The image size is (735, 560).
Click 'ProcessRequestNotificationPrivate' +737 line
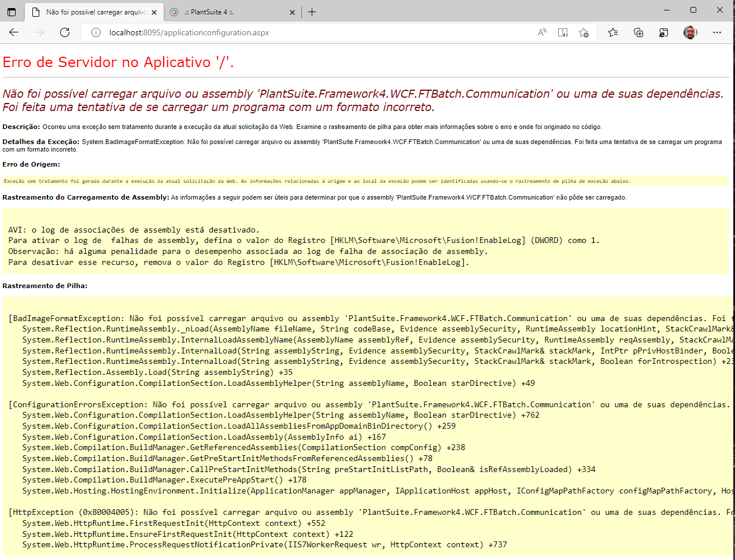coord(264,544)
